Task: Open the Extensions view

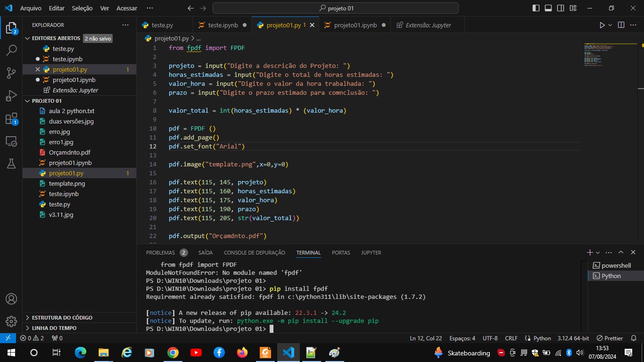Action: pos(11,119)
